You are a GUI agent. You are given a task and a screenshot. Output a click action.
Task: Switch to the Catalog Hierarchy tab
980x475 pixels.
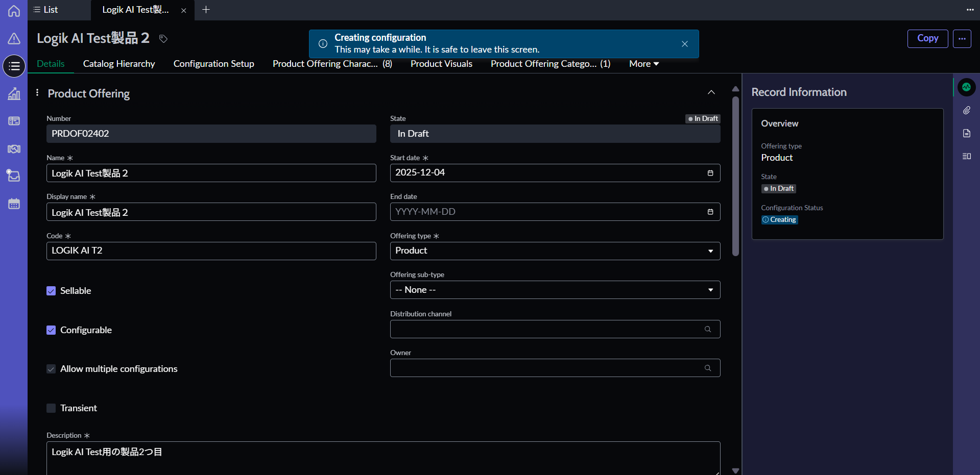(x=119, y=64)
